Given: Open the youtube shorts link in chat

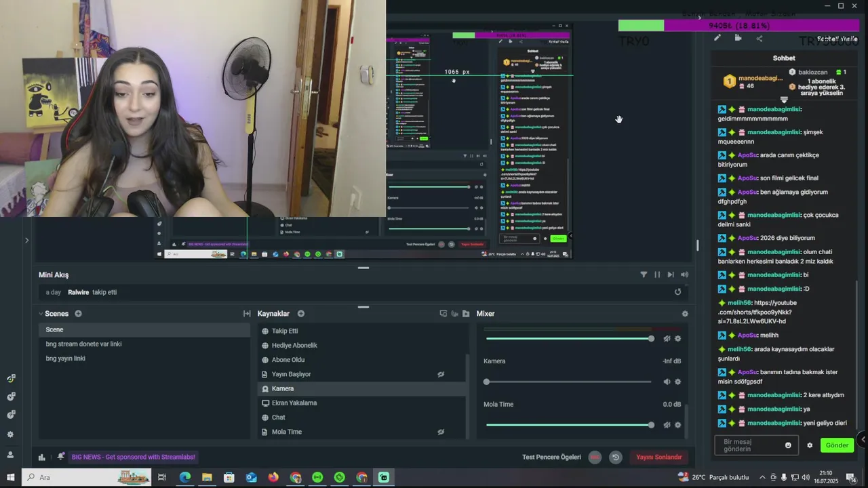Looking at the screenshot, I should tap(757, 312).
